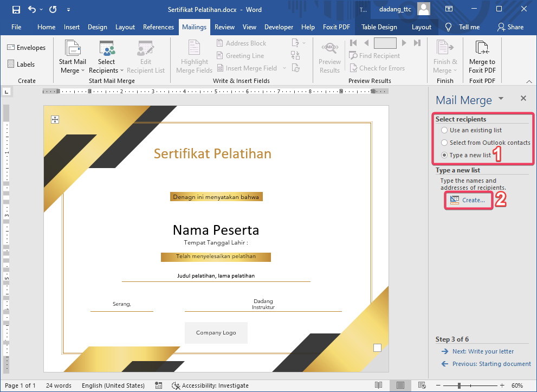Click the 24 words count in status bar
This screenshot has width=537, height=392.
tap(58, 385)
